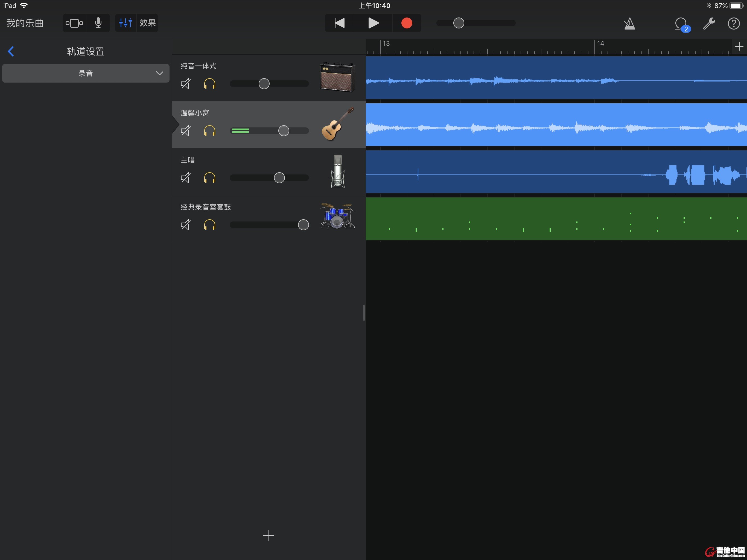Solo the 主唱 vocal track
Image resolution: width=747 pixels, height=560 pixels.
210,178
